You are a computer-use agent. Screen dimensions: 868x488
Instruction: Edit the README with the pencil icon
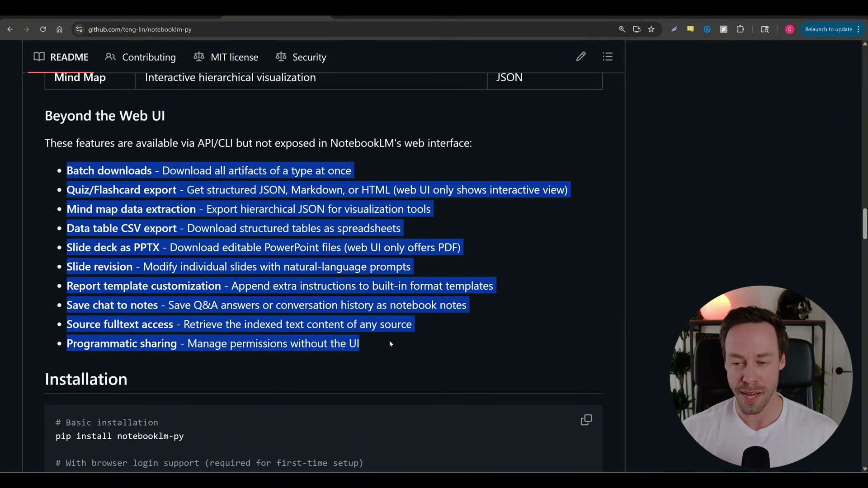[x=581, y=56]
